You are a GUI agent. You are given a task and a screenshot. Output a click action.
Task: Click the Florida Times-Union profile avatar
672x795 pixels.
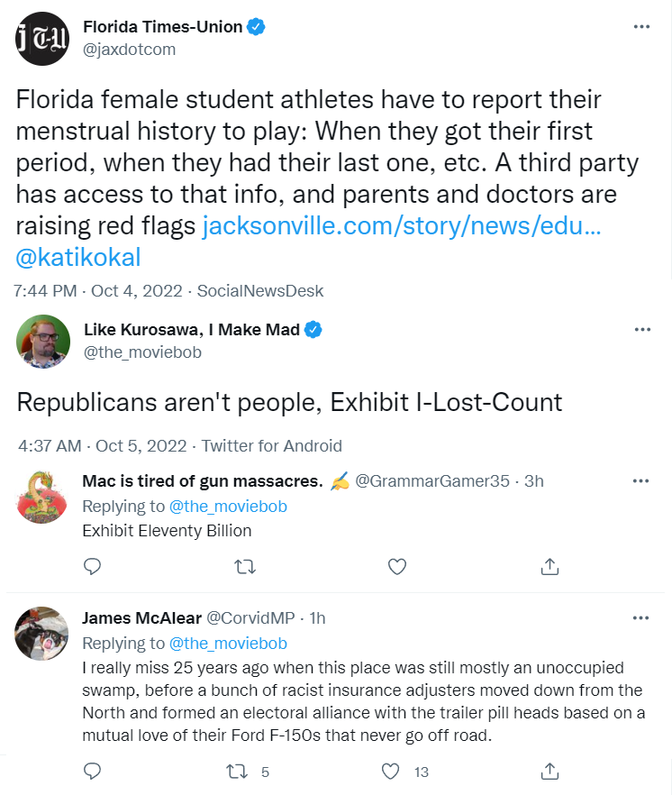click(41, 40)
